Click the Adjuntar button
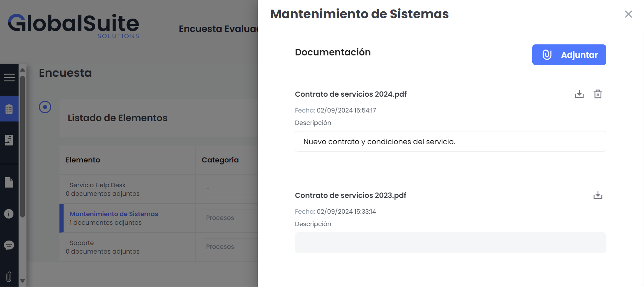Screen dimensions: 644x287 (x=569, y=55)
